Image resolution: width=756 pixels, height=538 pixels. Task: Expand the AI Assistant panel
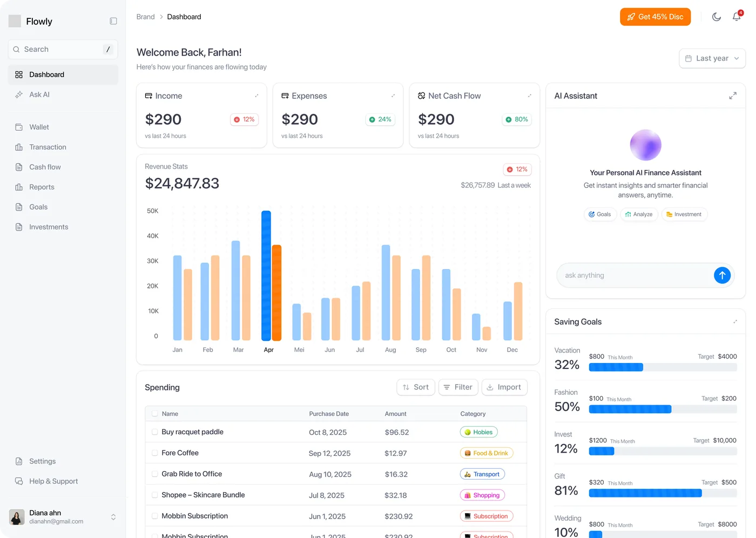pyautogui.click(x=733, y=96)
